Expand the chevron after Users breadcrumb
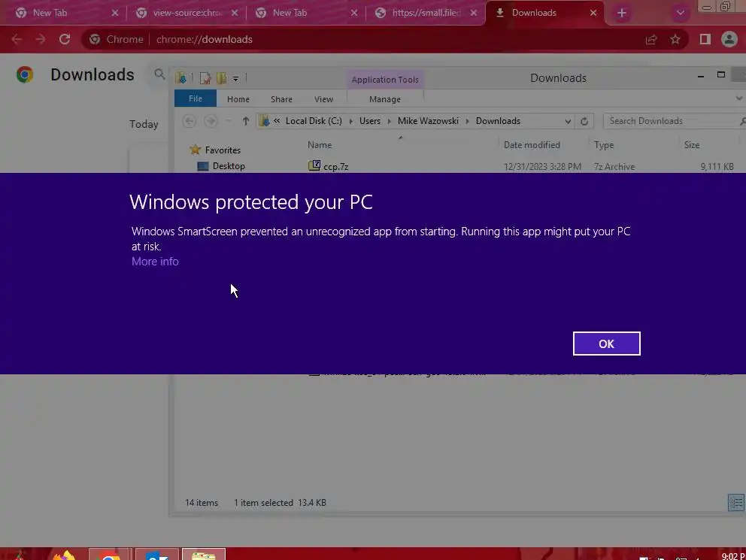746x560 pixels. 390,121
